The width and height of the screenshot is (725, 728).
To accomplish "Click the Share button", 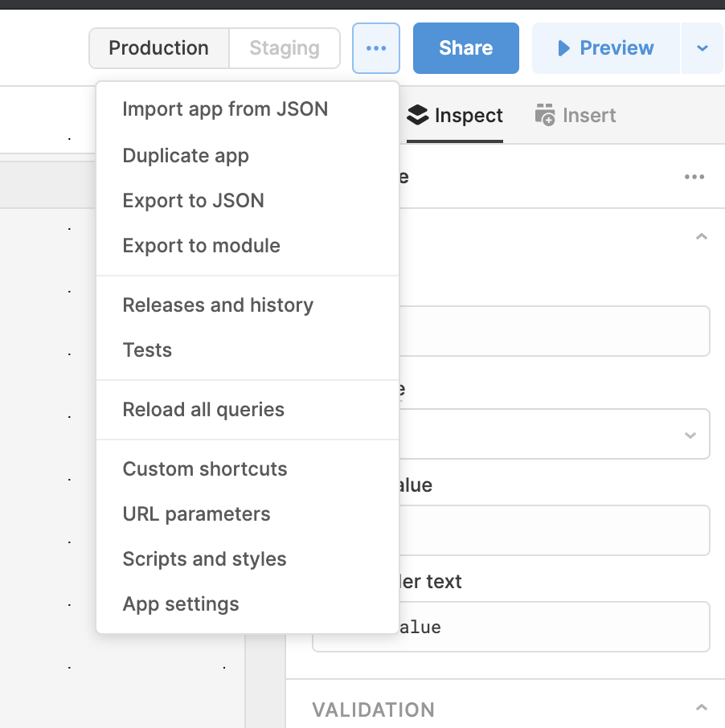I will click(x=465, y=47).
